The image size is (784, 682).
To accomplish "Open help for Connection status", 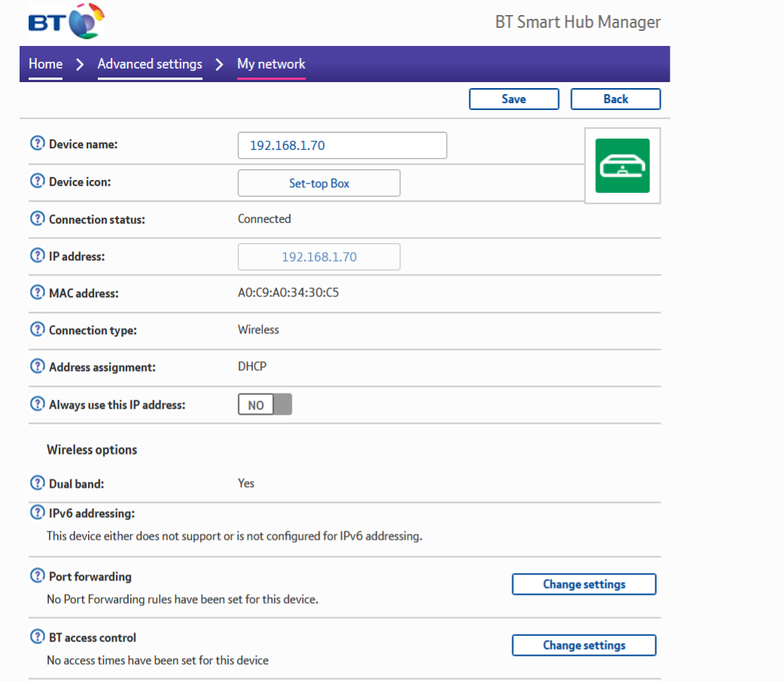I will 38,218.
